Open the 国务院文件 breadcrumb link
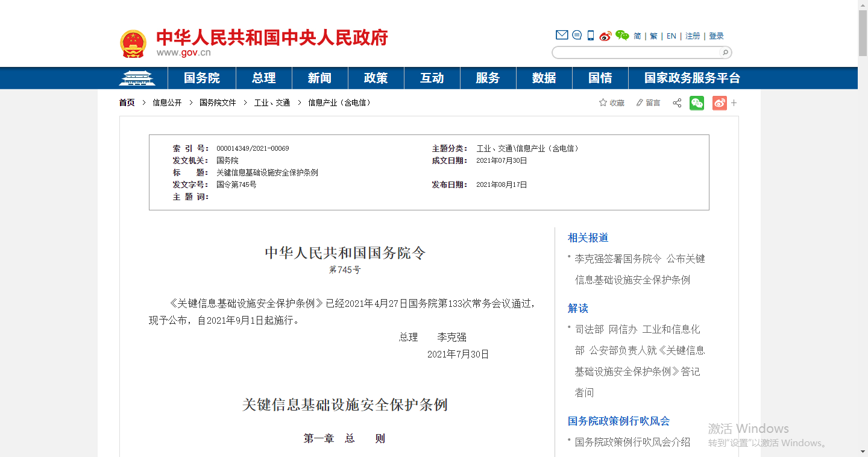 (x=218, y=102)
